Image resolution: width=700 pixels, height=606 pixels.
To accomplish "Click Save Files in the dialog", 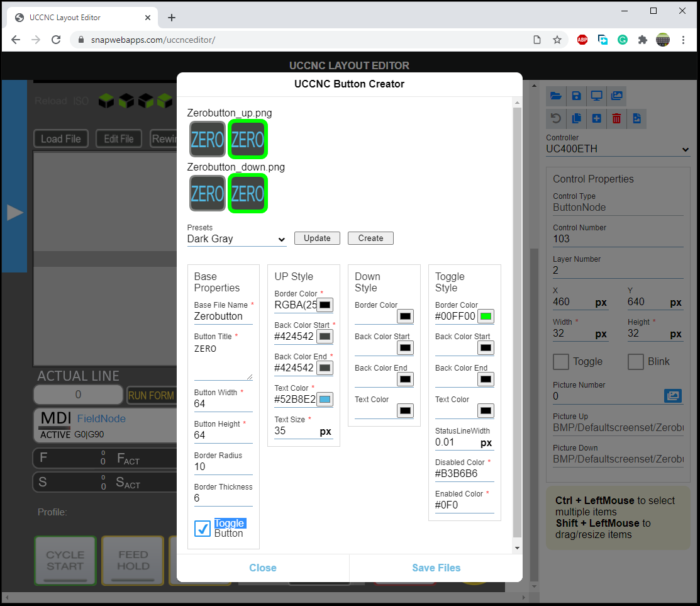I will 436,568.
